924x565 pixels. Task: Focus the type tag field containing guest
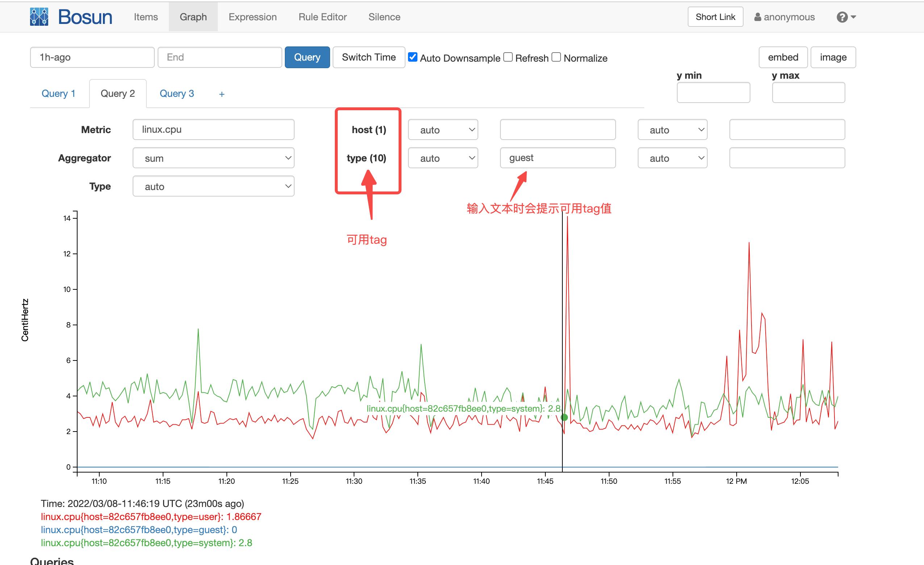point(558,158)
